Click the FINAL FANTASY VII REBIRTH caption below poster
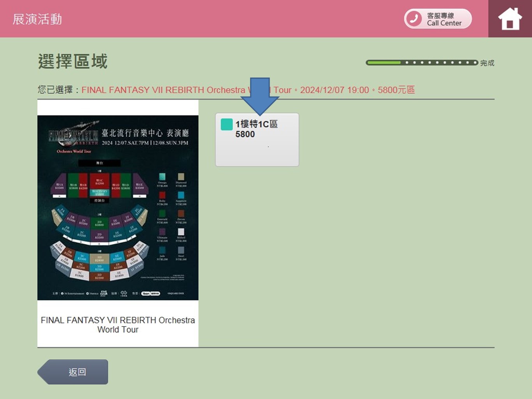532x399 pixels. (x=118, y=325)
